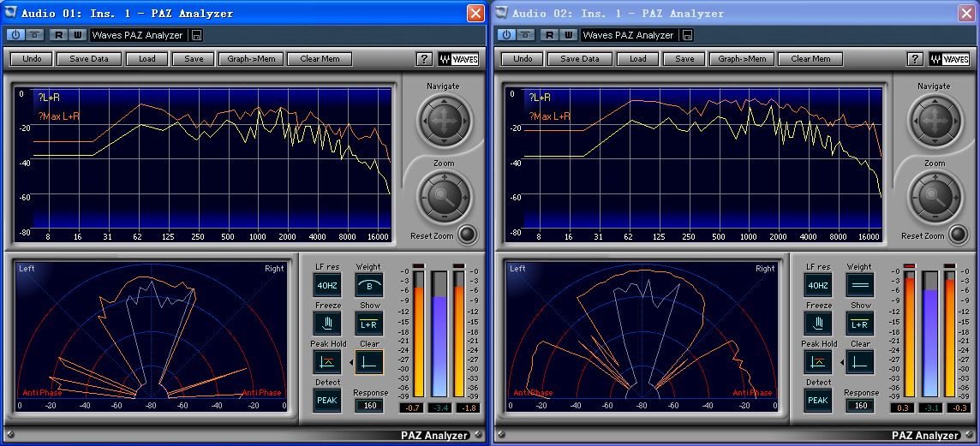This screenshot has width=980, height=446.
Task: Click preset save icon in Audio 01 header
Action: click(x=197, y=35)
